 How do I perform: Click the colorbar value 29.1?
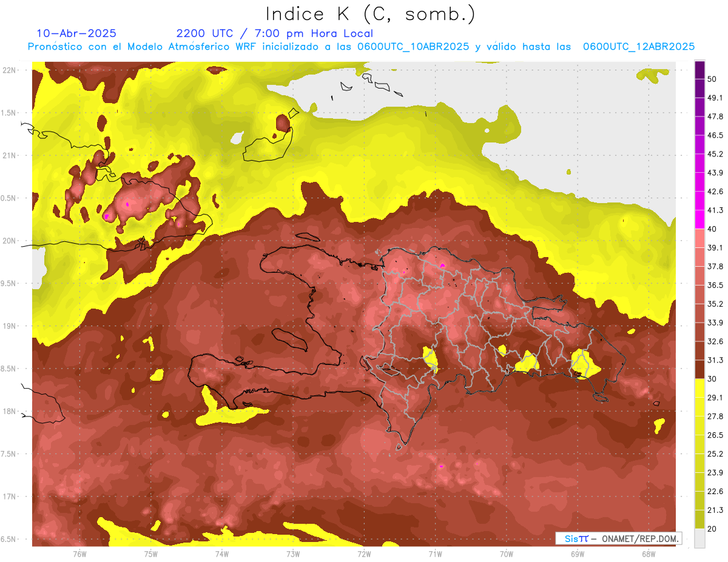click(715, 398)
